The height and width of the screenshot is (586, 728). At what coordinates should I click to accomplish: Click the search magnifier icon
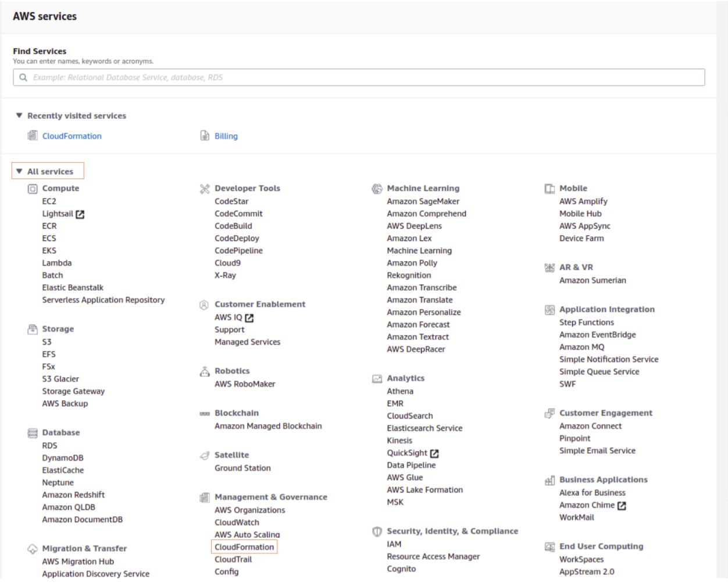tap(23, 77)
